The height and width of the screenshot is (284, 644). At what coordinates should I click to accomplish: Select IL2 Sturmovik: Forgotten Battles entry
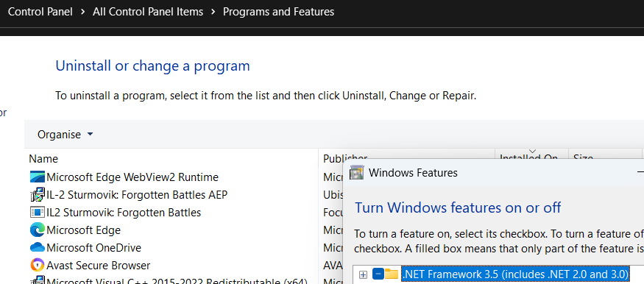click(x=124, y=212)
